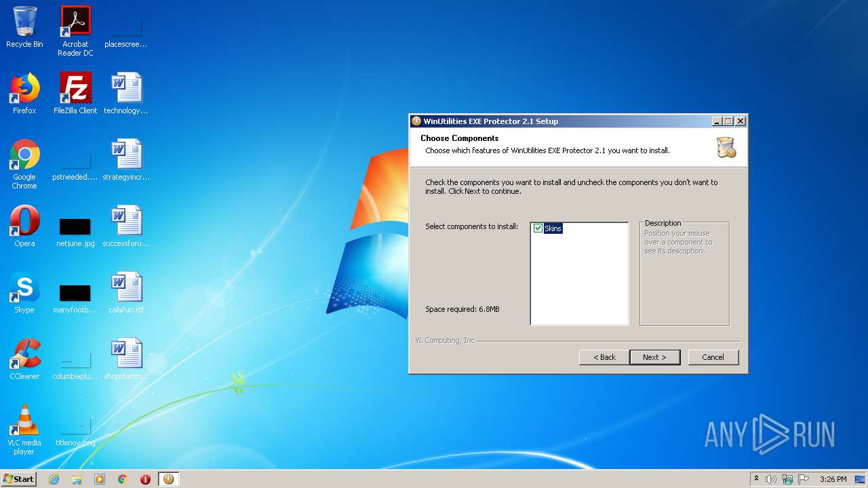Go Back to previous setup page

pos(604,357)
